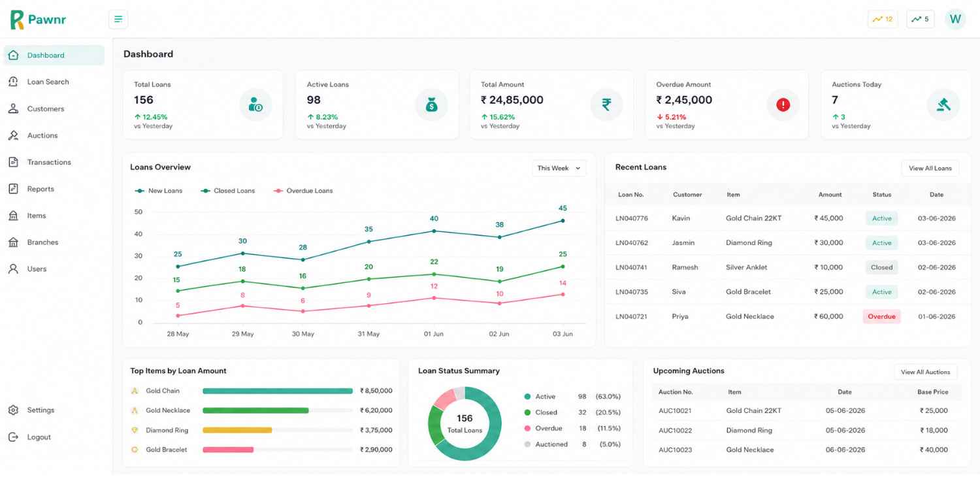Image resolution: width=980 pixels, height=477 pixels.
Task: Click customer name Siva
Action: click(679, 292)
